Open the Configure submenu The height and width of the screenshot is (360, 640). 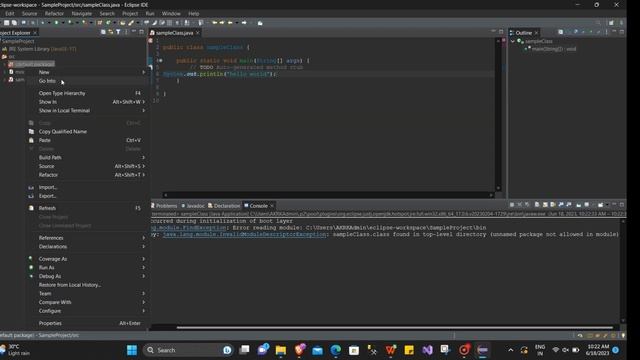(50, 311)
